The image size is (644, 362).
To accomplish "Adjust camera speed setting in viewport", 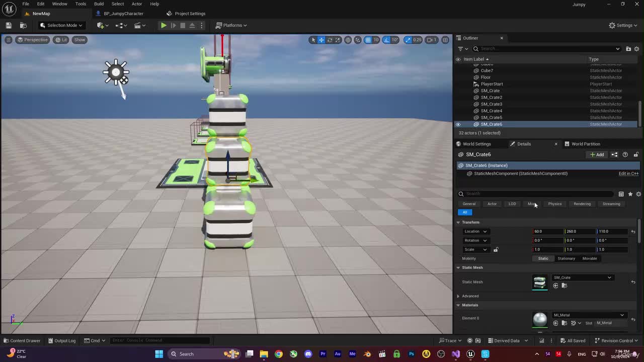I will coord(431,40).
